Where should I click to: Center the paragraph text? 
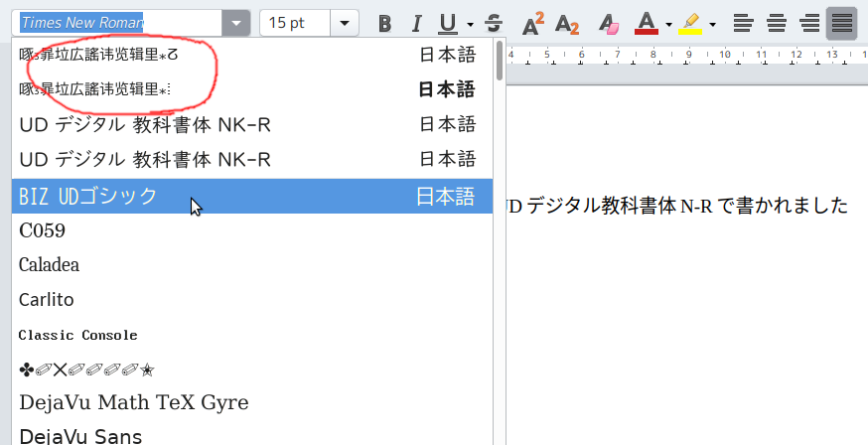[x=777, y=23]
